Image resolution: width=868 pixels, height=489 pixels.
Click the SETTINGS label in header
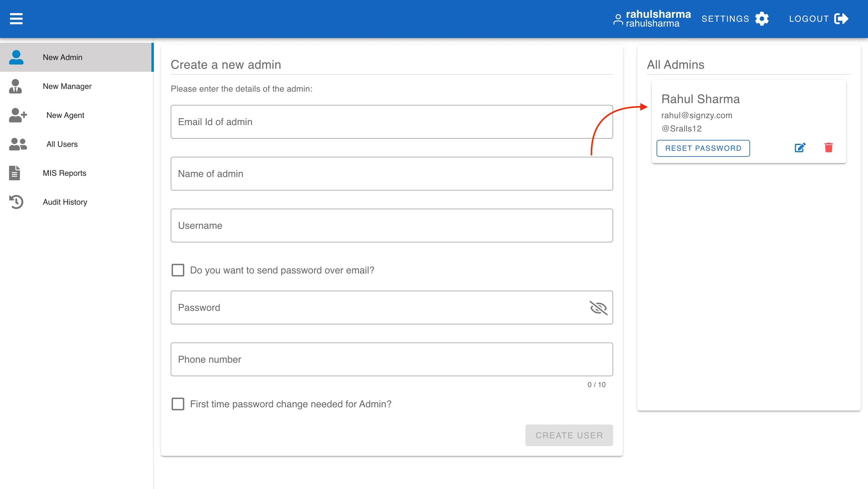tap(725, 19)
